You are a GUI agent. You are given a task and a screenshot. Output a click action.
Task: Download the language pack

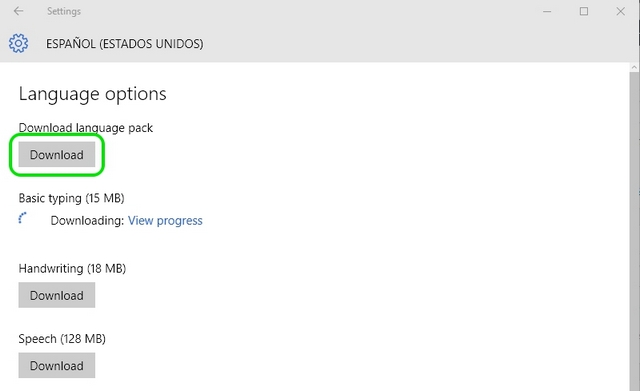[57, 155]
